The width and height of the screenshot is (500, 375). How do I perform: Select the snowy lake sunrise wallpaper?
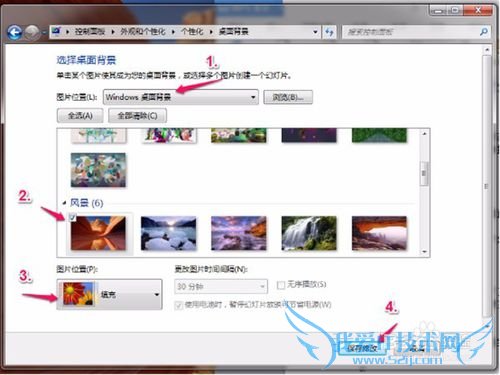point(169,233)
